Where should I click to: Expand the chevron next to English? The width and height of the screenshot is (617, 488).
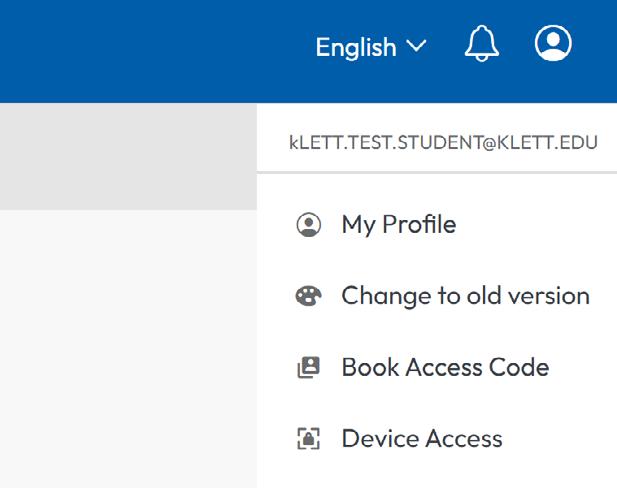[416, 46]
